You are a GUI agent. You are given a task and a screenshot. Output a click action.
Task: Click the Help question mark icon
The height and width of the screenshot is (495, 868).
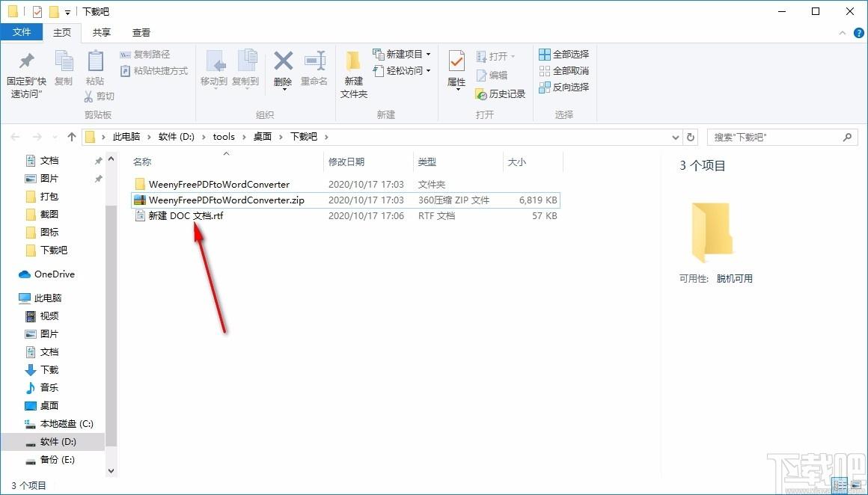[858, 33]
